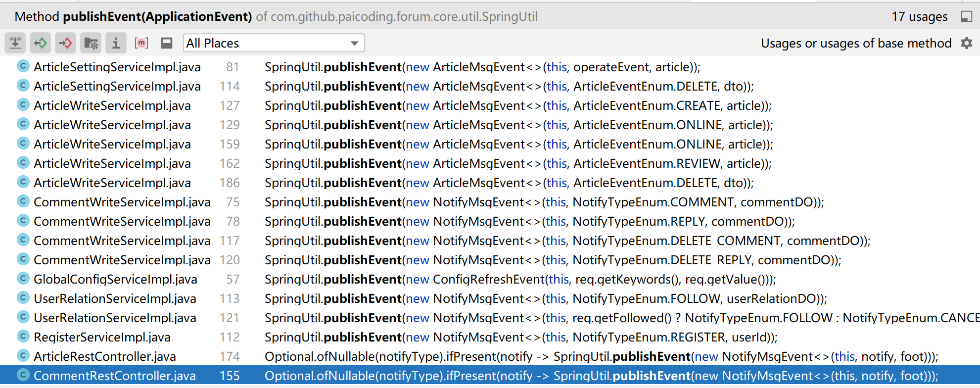The height and width of the screenshot is (388, 980).
Task: Click the folder with pinwheel filter icon
Action: point(91,43)
